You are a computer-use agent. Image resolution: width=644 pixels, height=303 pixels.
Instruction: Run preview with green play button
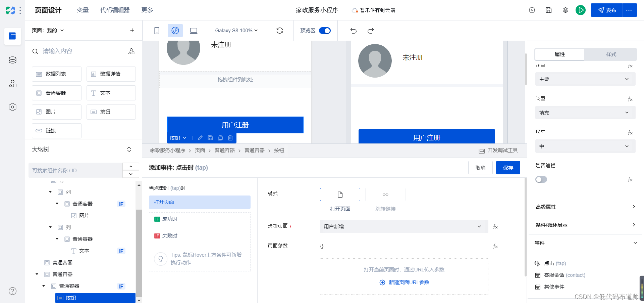581,10
